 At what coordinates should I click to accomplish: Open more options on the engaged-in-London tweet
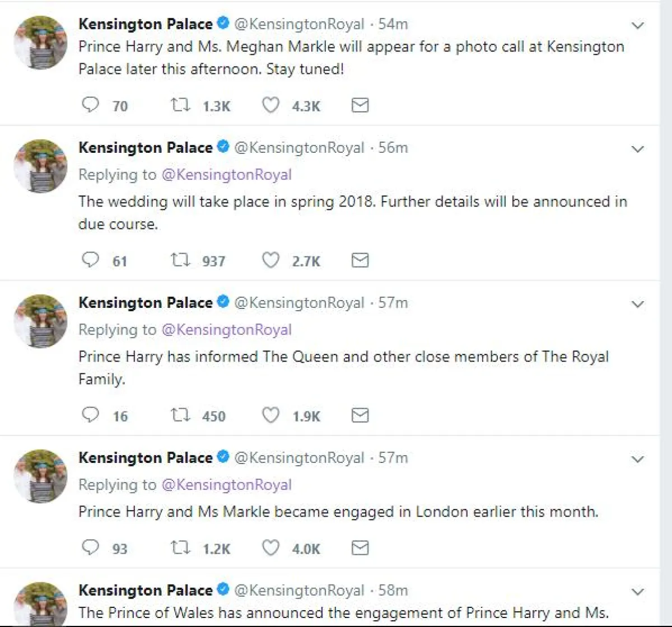638,459
